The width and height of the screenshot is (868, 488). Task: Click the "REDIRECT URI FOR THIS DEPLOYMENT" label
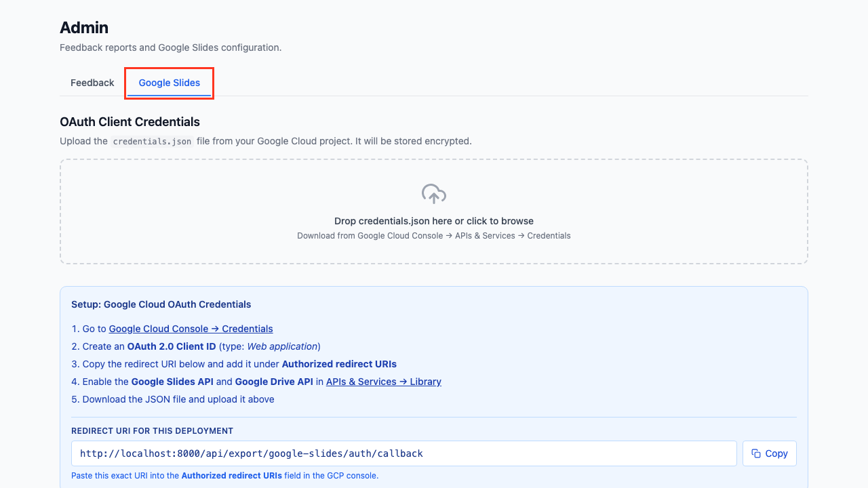click(152, 431)
